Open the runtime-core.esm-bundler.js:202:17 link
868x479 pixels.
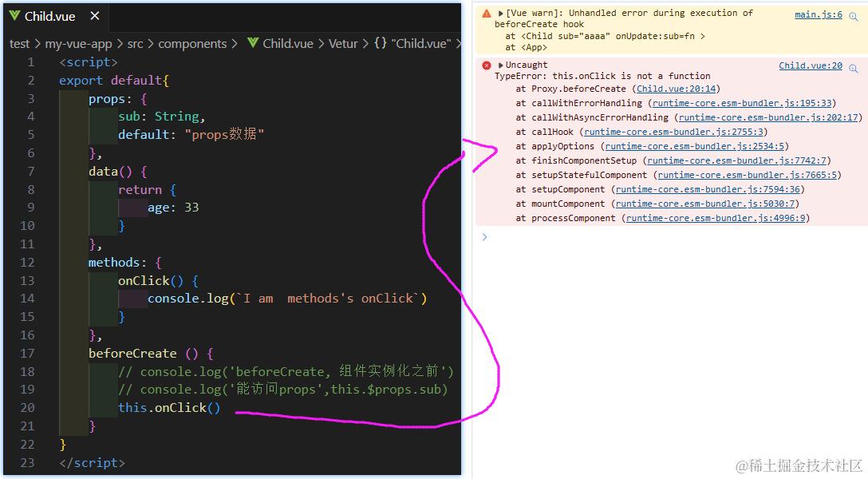[768, 117]
